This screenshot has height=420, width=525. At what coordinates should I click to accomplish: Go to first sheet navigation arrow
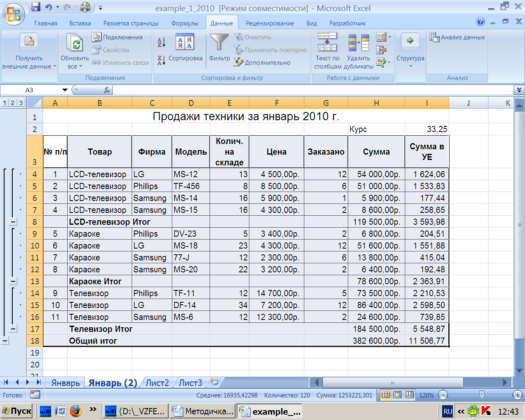(x=6, y=382)
